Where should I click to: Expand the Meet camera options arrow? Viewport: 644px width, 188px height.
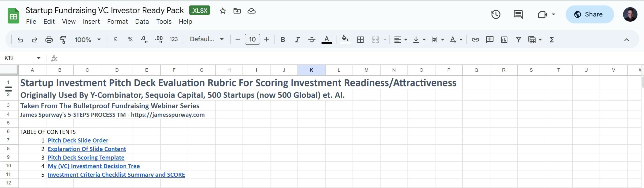(553, 15)
